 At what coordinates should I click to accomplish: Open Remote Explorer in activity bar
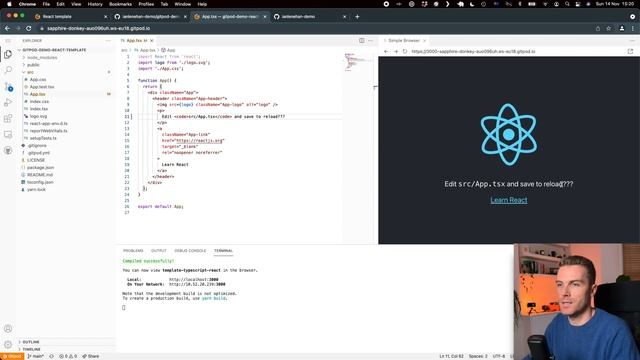pyautogui.click(x=8, y=134)
